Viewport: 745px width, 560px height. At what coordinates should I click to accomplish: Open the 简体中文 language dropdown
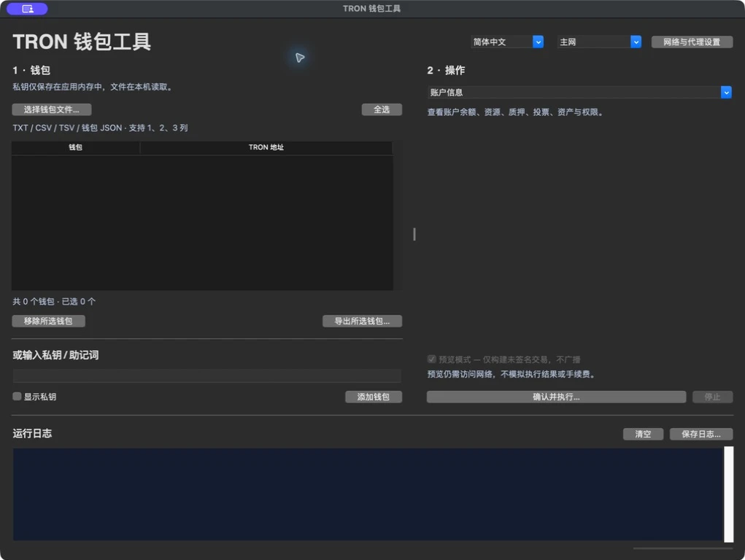click(507, 42)
